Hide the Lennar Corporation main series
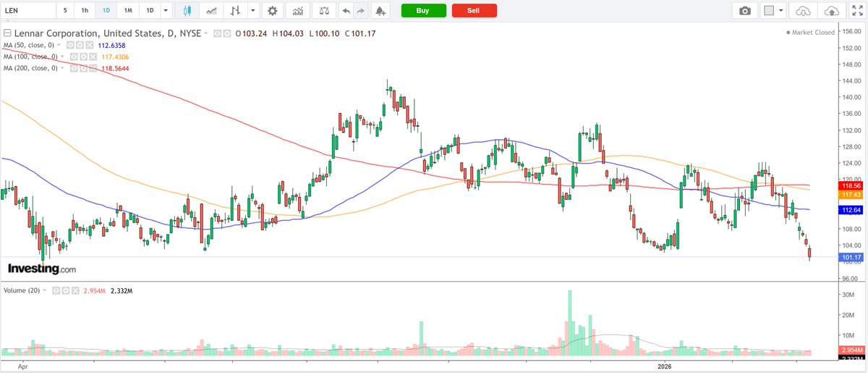This screenshot has width=868, height=373. tap(217, 33)
